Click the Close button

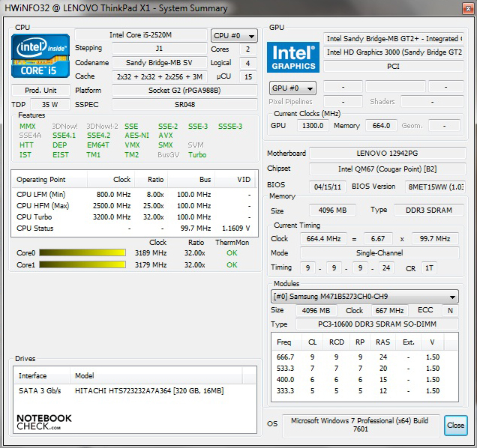point(455,426)
